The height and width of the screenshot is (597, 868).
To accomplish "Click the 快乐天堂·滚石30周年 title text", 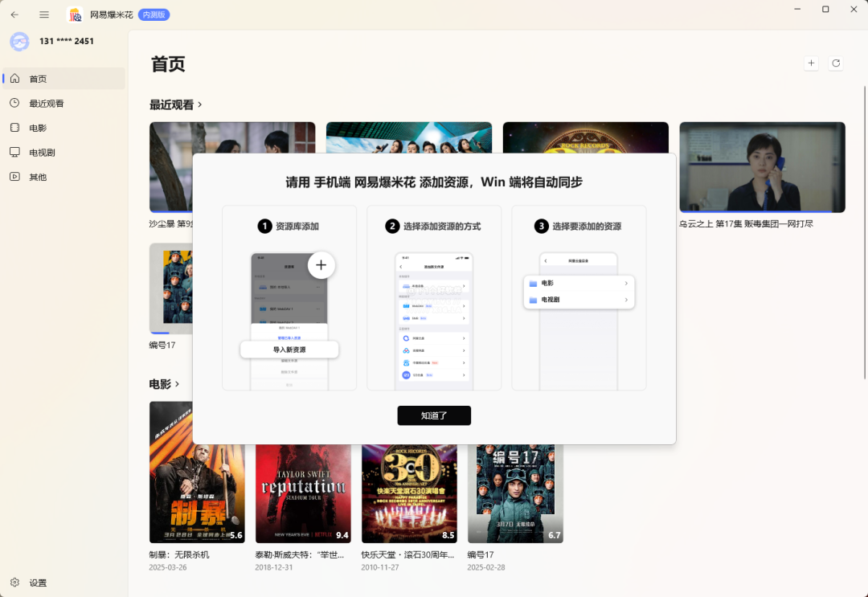I will (x=407, y=554).
